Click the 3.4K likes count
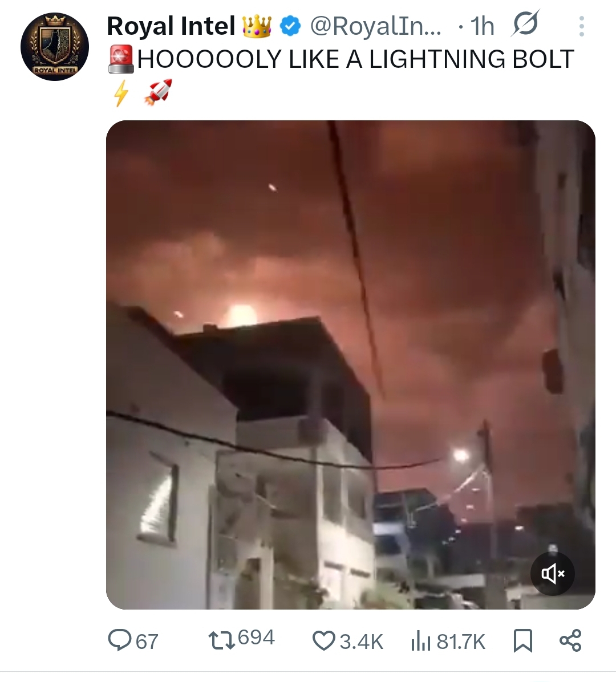Screen dimensions: 616x682 [x=361, y=642]
